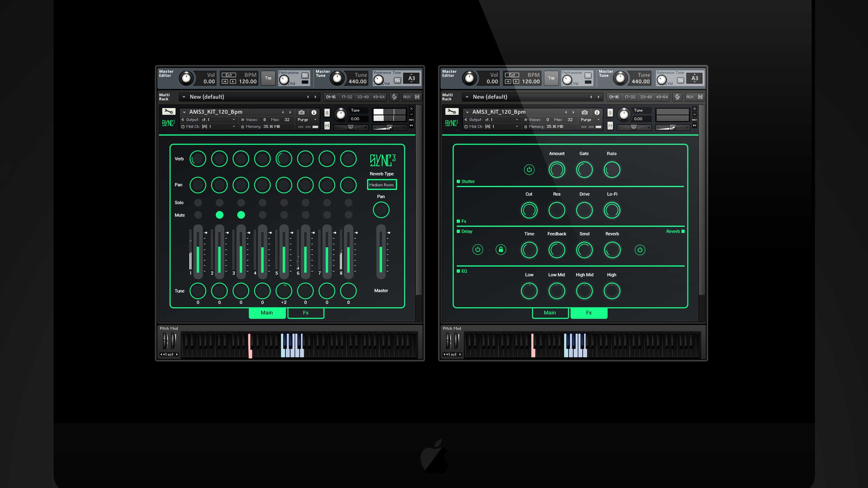Switch to the Main tab in the right panel
The image size is (868, 488).
pyautogui.click(x=549, y=313)
